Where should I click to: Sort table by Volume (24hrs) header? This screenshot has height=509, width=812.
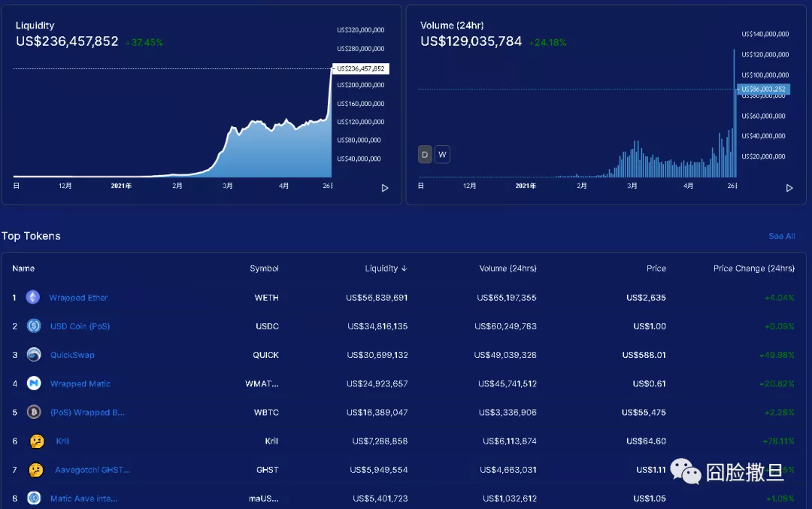point(507,268)
